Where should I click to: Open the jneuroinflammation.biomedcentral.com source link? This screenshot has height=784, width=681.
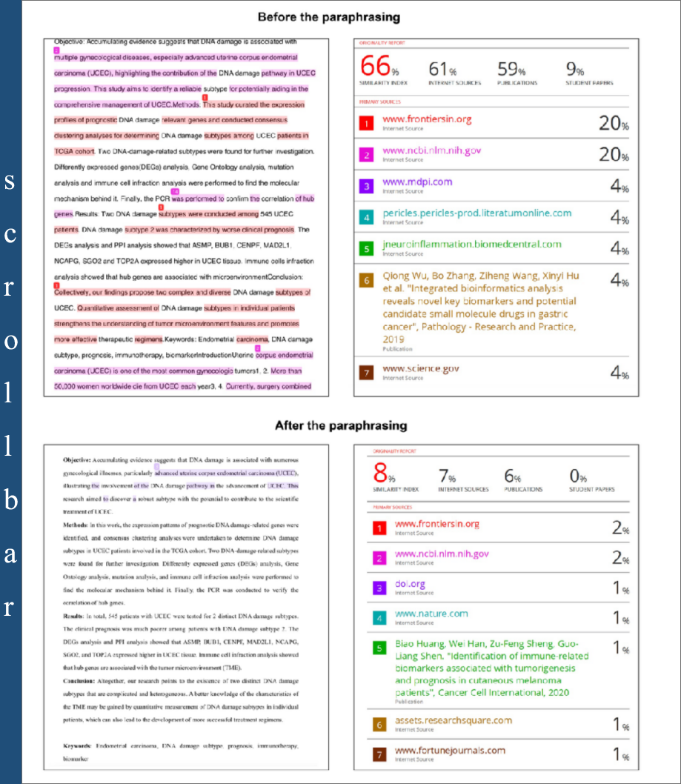coord(472,245)
